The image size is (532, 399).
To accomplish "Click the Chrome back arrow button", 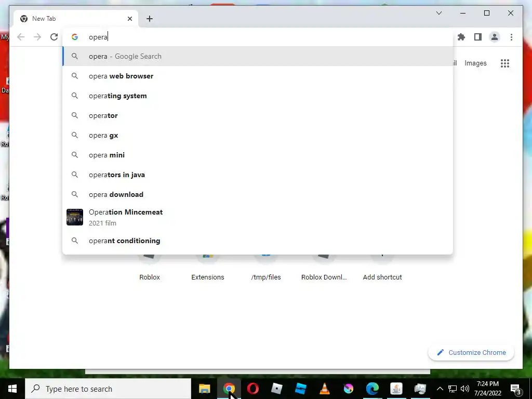I will pos(21,37).
